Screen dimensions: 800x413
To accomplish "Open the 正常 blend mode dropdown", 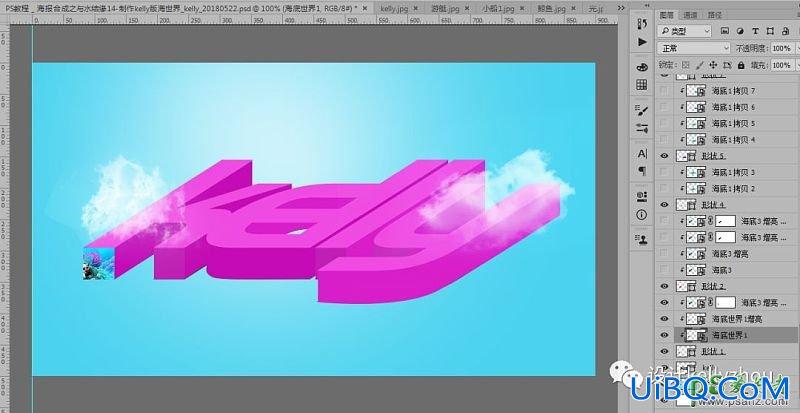I will pos(694,48).
